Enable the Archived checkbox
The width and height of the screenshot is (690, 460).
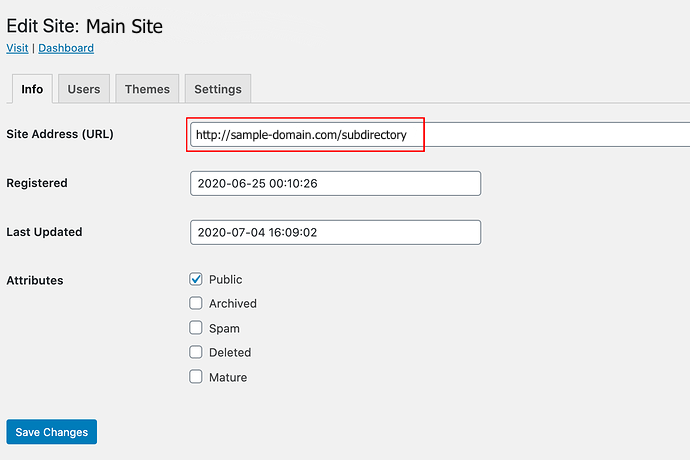(196, 303)
